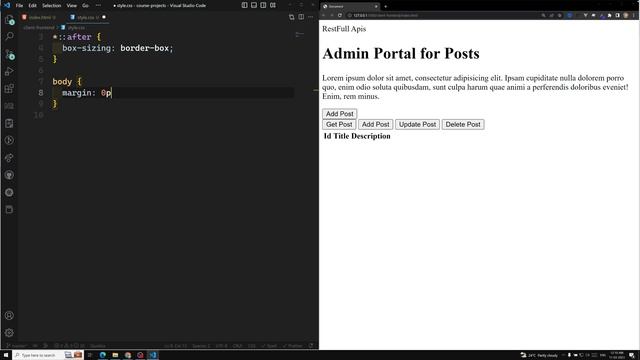
Task: Toggle the primary sidebar layout icon
Action: click(244, 5)
